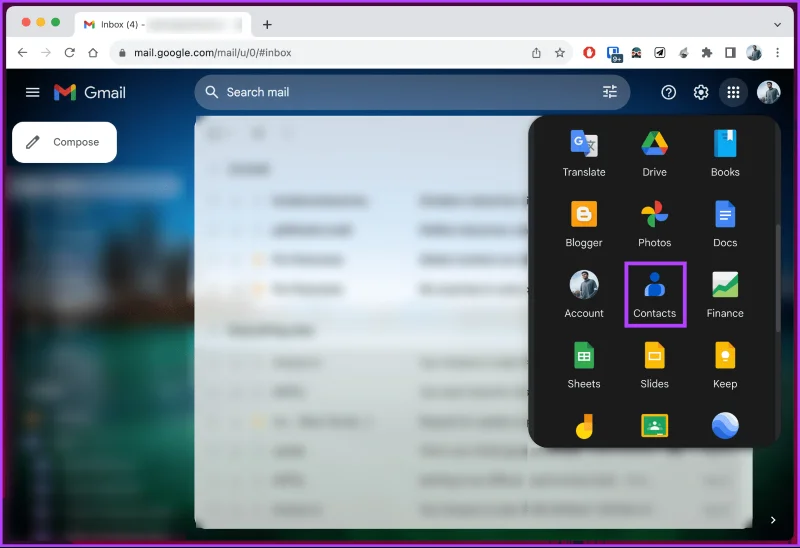Launch Google Sheets app
Viewport: 800px width, 548px height.
(584, 365)
